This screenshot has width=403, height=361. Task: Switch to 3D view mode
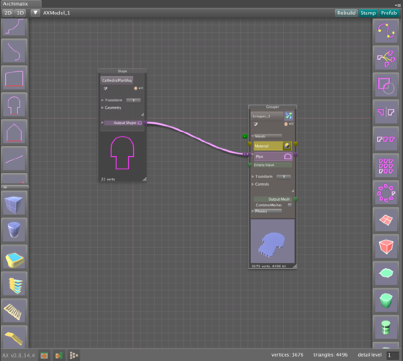tap(21, 13)
